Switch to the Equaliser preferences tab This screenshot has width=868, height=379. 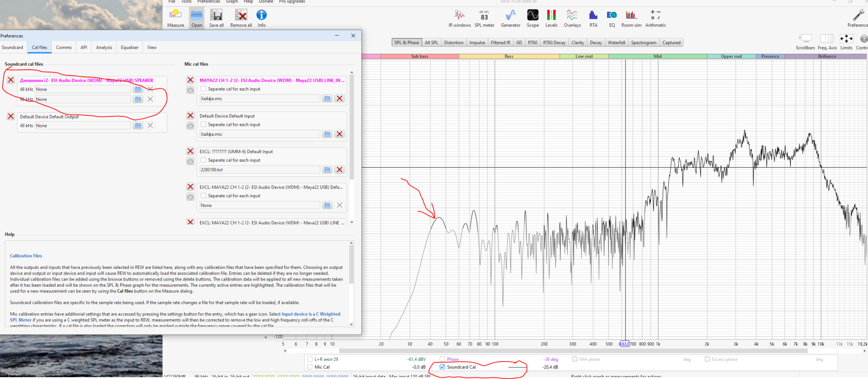pos(129,48)
